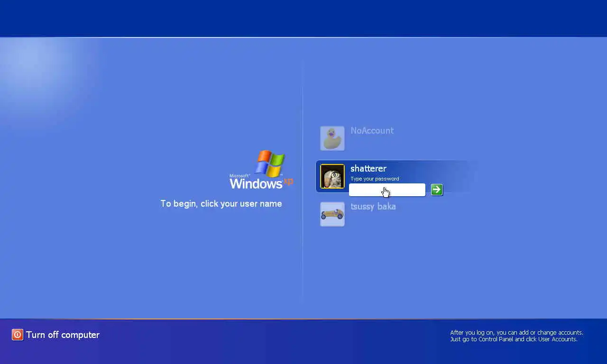Log in as tsussy baka by name
The image size is (607, 364).
click(373, 207)
